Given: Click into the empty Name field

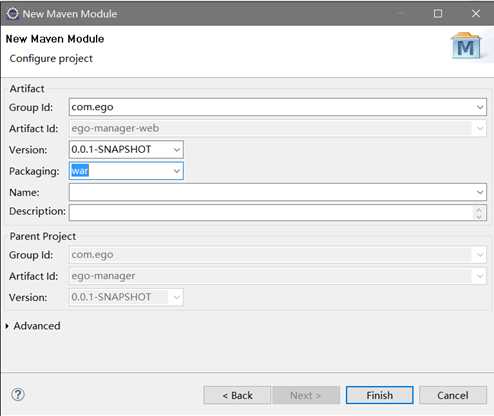Looking at the screenshot, I should 278,192.
